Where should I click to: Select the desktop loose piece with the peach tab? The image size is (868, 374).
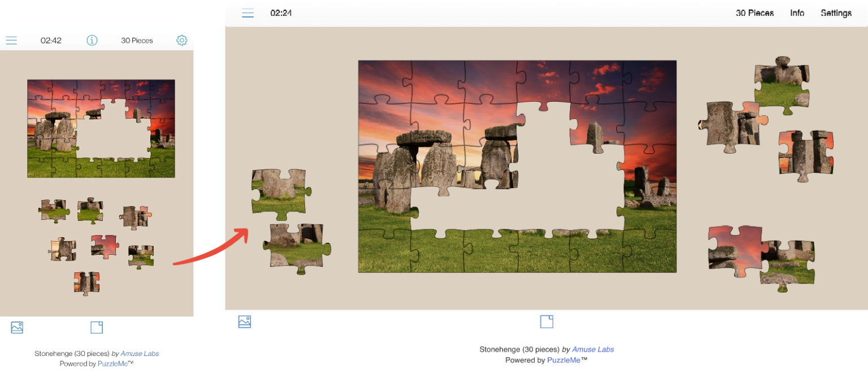click(733, 127)
